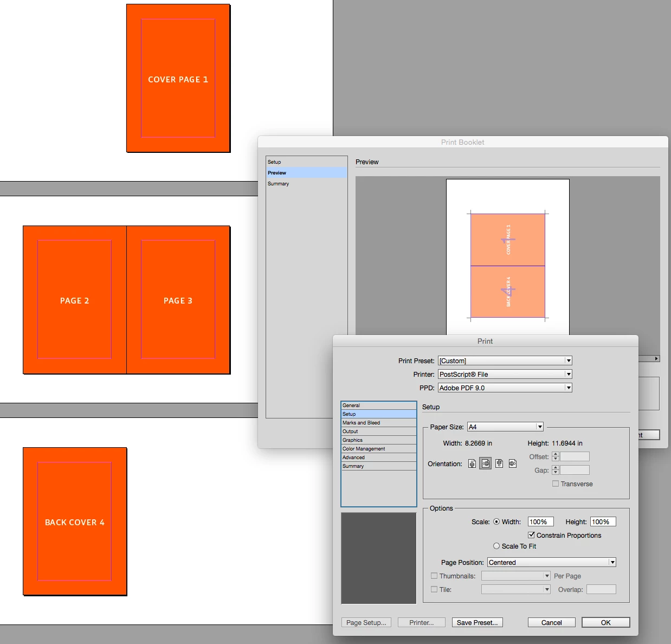Click the Offset input field
This screenshot has width=671, height=644.
pos(575,456)
